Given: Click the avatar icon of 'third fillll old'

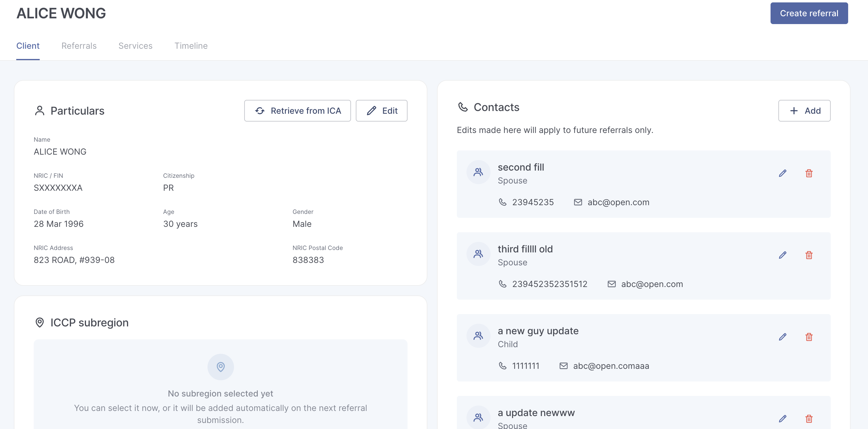Looking at the screenshot, I should coord(478,254).
